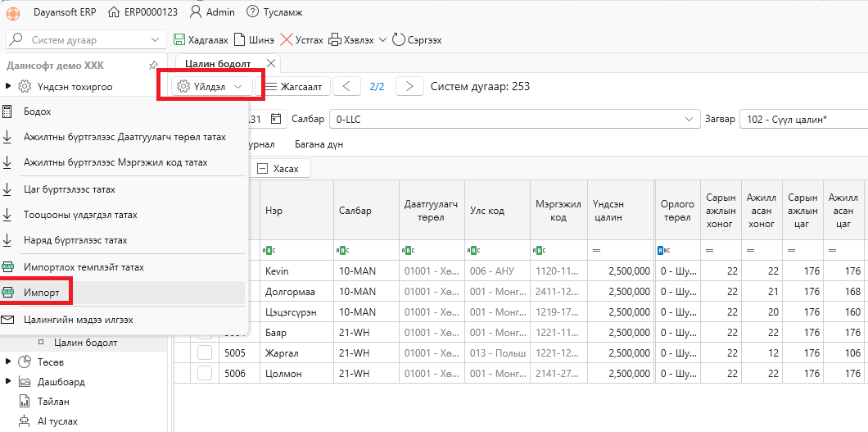Image resolution: width=868 pixels, height=432 pixels.
Task: Switch to the Цалин бодолт tab
Action: coord(218,64)
